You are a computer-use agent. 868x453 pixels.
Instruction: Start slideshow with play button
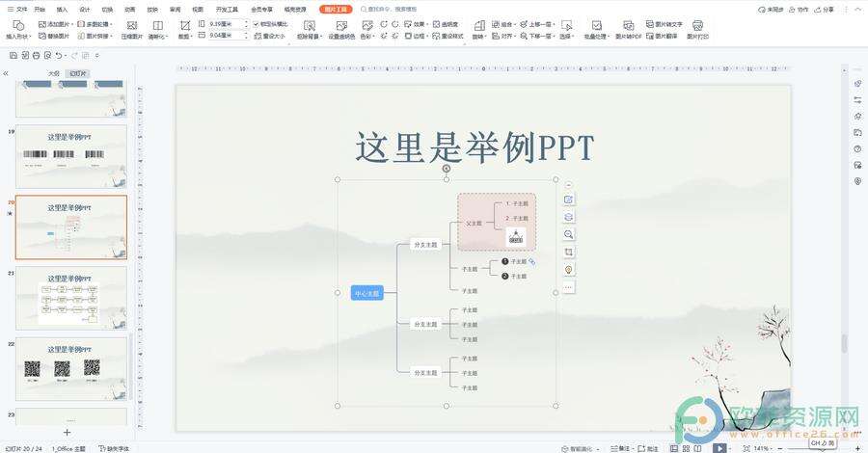719,448
